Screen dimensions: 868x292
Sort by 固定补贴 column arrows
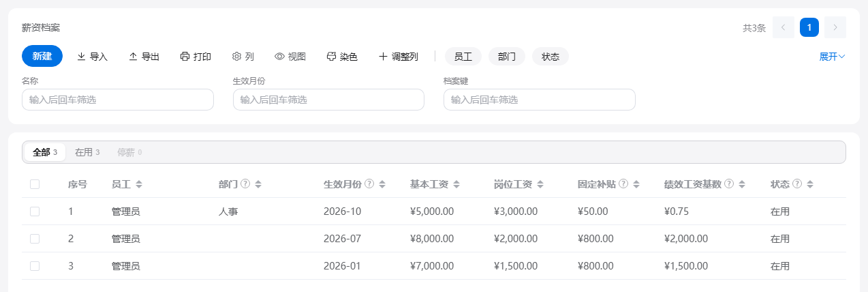(x=636, y=184)
